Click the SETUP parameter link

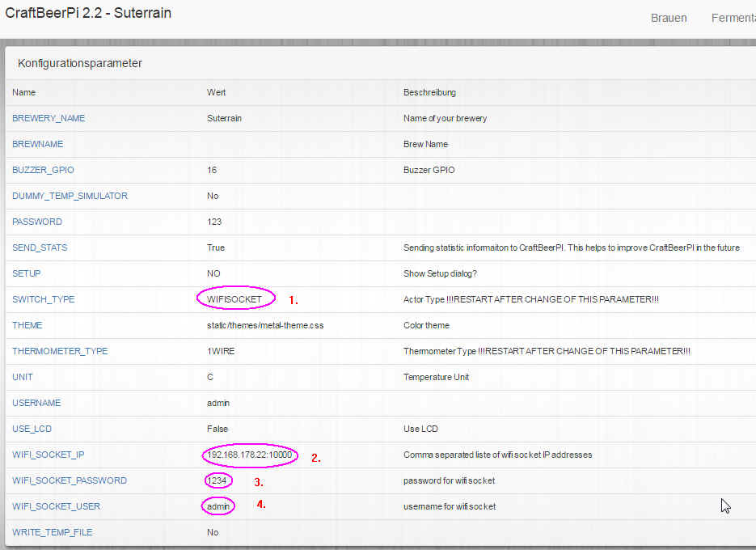tap(26, 273)
